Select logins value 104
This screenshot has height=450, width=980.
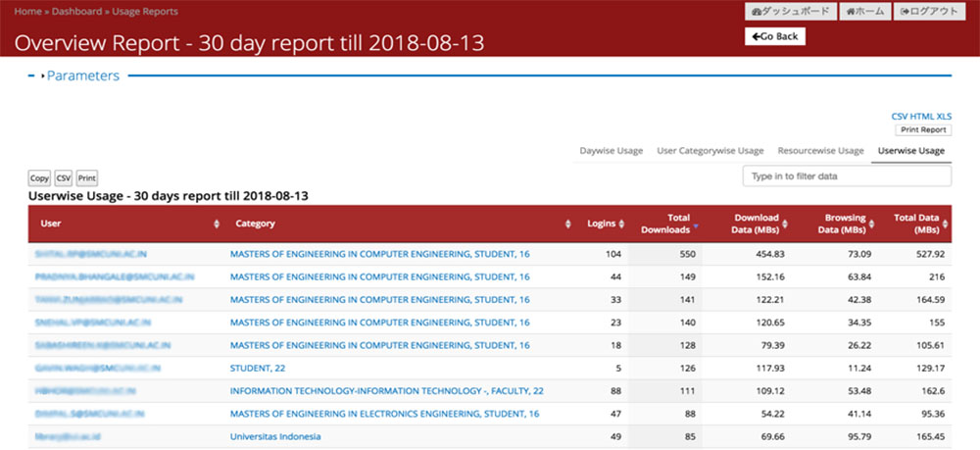(x=613, y=254)
